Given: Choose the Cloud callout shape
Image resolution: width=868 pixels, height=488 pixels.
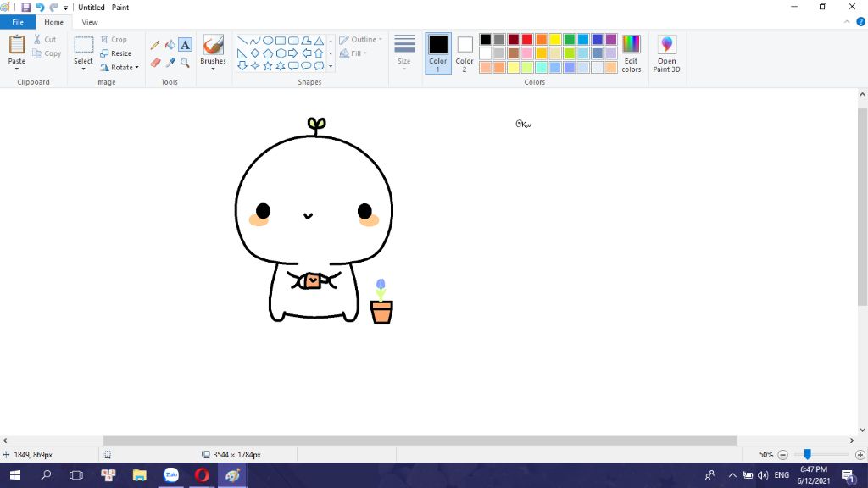Looking at the screenshot, I should pyautogui.click(x=319, y=66).
